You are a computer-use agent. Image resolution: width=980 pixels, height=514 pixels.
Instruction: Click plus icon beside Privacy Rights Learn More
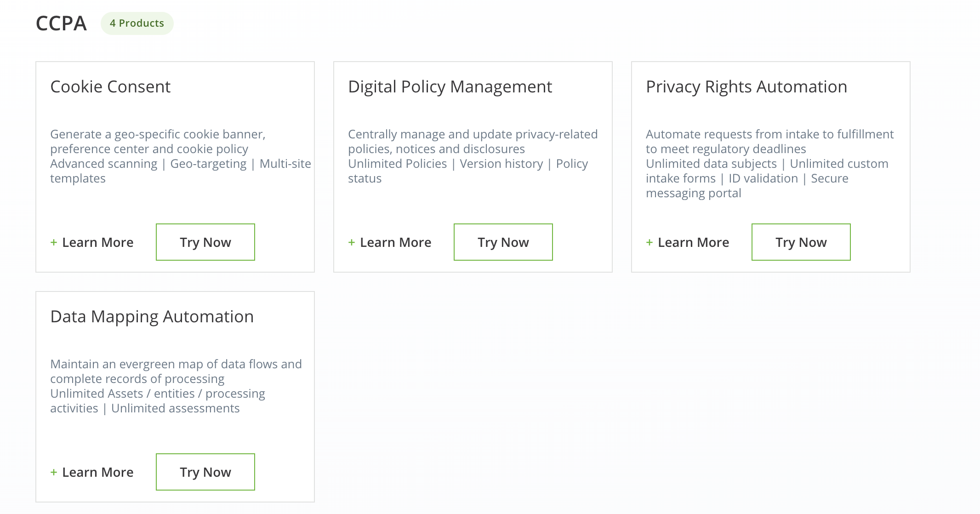point(650,242)
